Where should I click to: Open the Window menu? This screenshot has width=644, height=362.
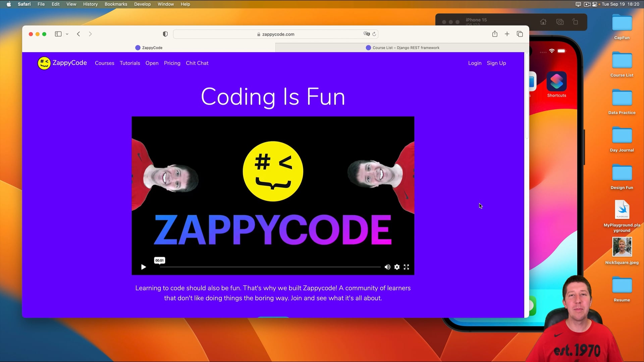click(166, 4)
